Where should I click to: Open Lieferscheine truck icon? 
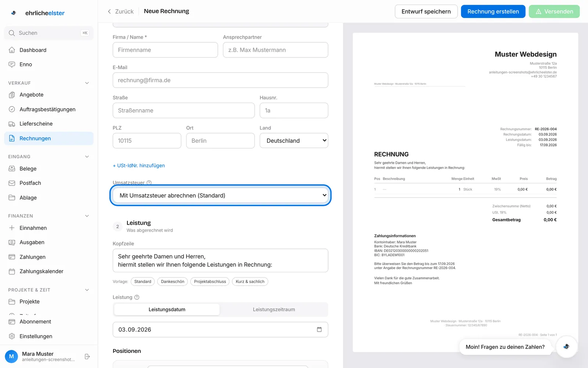click(x=12, y=124)
